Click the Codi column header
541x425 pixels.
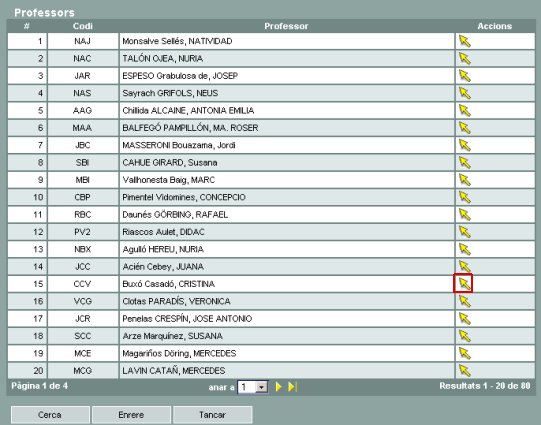point(82,26)
